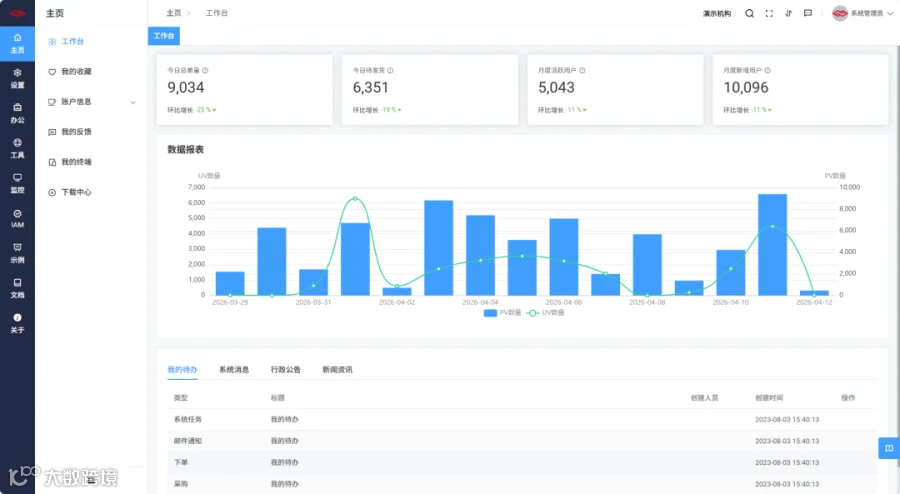Click info icon next to 月度活跃用户

click(582, 70)
